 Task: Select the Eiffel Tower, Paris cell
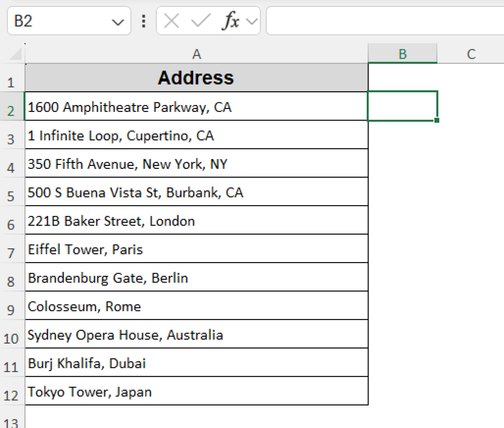(x=196, y=249)
